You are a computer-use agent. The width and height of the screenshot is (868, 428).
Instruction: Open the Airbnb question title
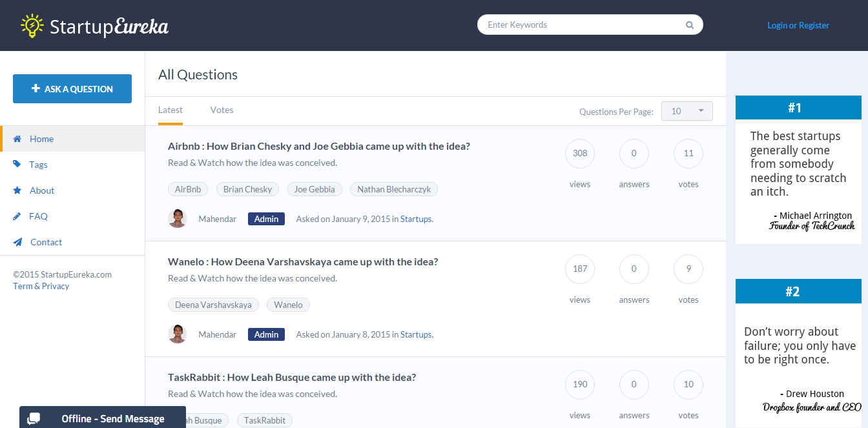click(x=318, y=146)
